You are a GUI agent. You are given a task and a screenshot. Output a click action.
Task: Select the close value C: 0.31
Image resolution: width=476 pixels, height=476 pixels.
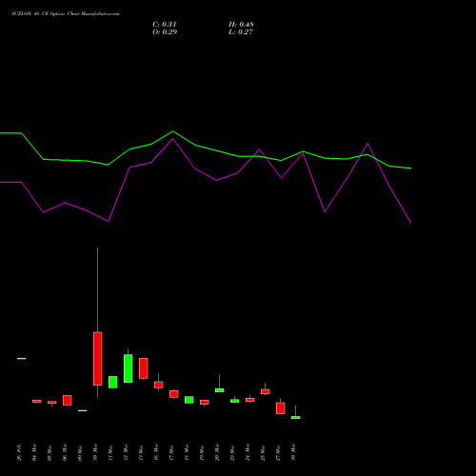[165, 24]
